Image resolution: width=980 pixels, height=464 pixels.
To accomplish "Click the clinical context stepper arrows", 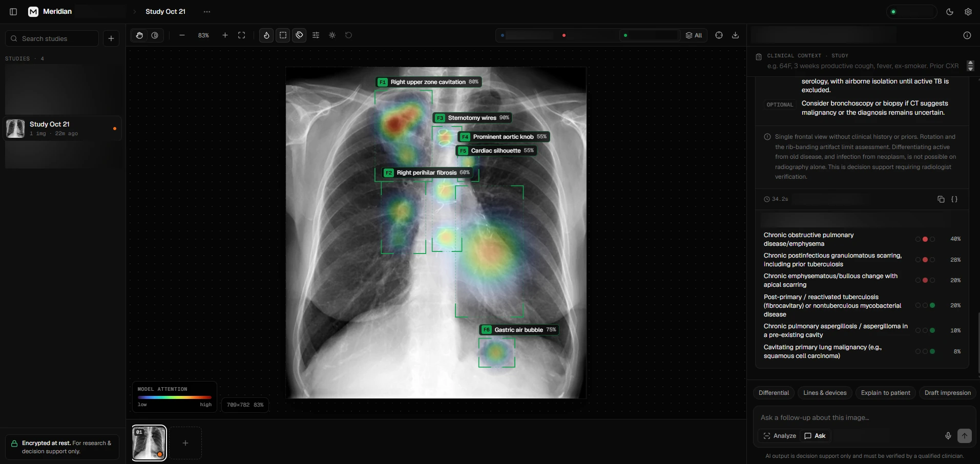I will pos(970,66).
